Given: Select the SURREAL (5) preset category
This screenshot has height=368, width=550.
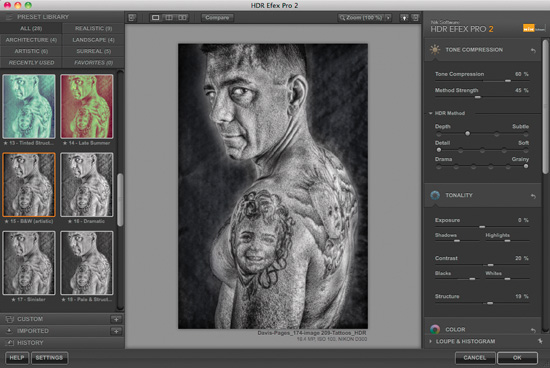Looking at the screenshot, I should pos(93,51).
